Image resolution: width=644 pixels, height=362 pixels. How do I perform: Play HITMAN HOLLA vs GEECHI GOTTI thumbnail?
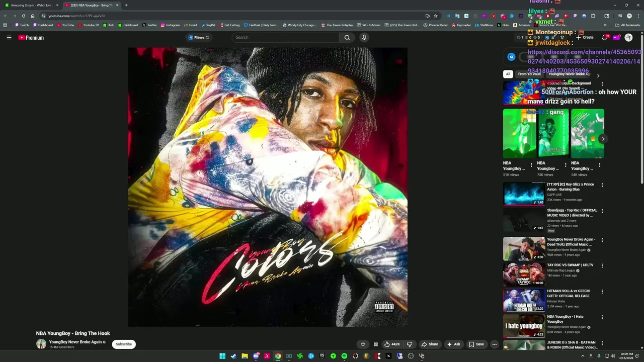click(524, 300)
